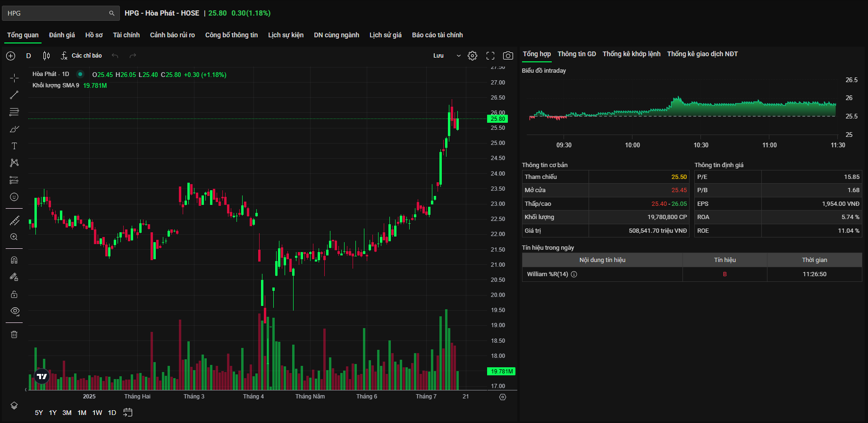The image size is (868, 423).
Task: Open the Cảnh báo rủi ro tab
Action: tap(172, 35)
